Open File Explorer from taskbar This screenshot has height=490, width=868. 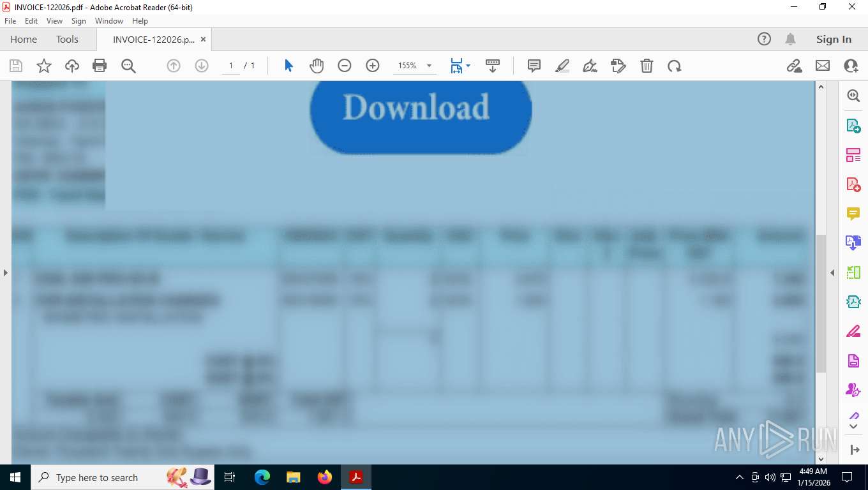pos(294,477)
